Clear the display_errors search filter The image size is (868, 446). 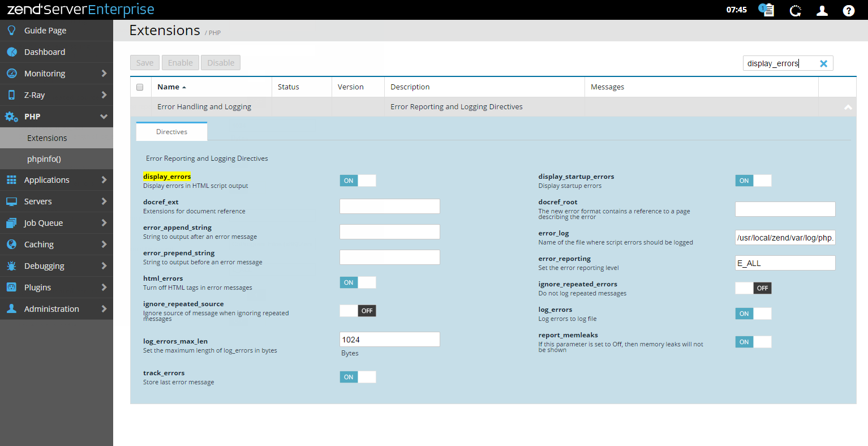point(823,63)
